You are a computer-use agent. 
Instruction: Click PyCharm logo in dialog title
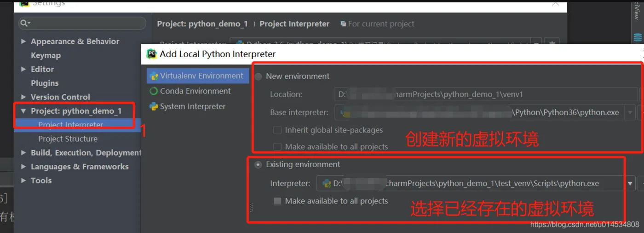pyautogui.click(x=152, y=54)
